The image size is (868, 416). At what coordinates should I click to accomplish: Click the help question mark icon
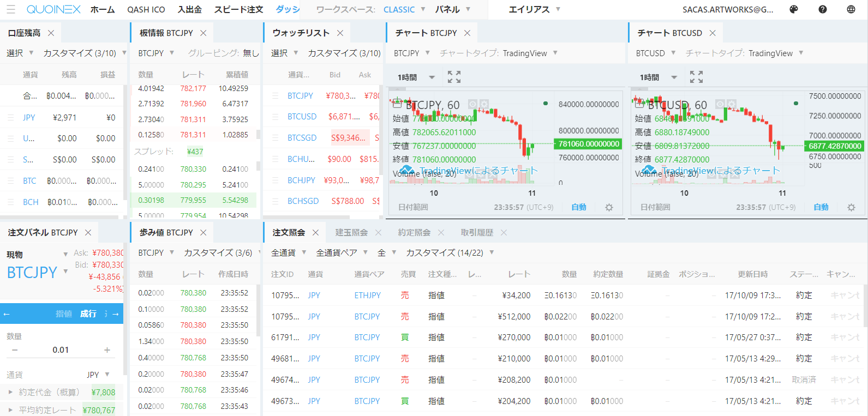tap(823, 9)
